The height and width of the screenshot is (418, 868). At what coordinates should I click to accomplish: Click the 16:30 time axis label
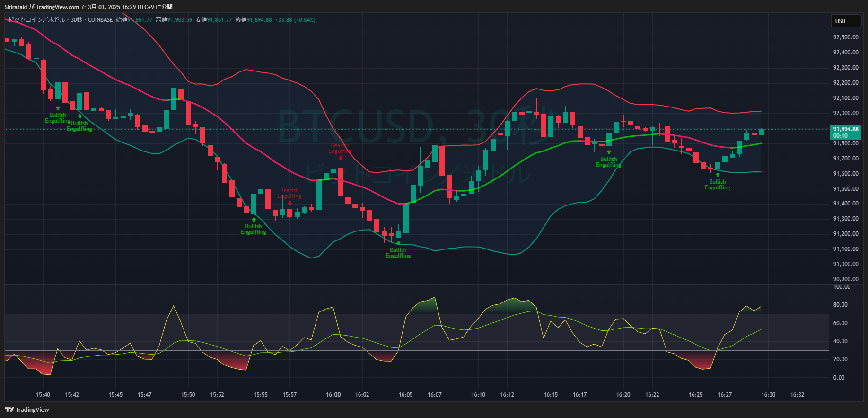click(x=769, y=395)
